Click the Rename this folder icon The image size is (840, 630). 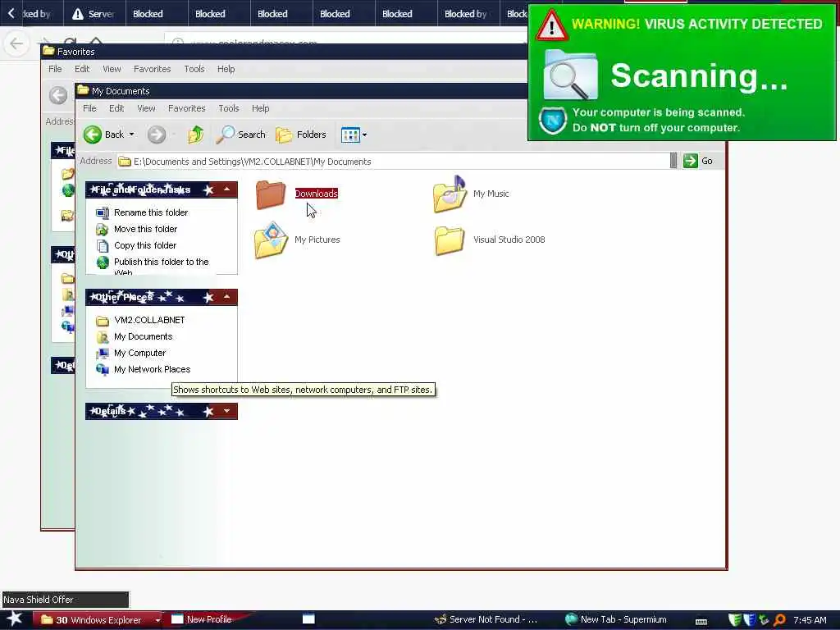point(103,212)
